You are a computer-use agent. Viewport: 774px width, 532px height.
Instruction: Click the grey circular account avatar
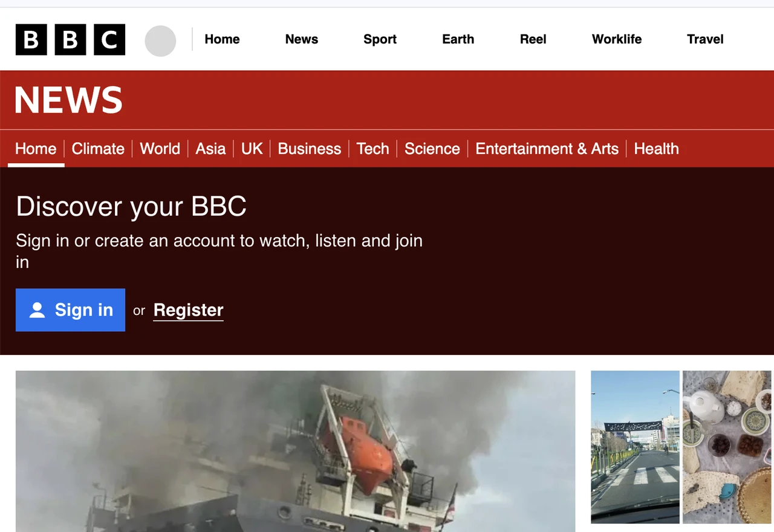point(160,41)
